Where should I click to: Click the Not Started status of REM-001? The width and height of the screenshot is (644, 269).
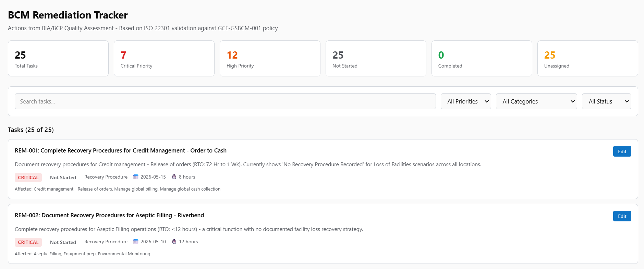click(x=63, y=178)
